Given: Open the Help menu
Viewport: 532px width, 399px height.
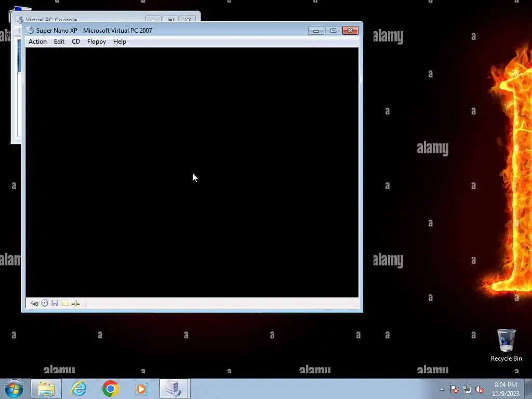Looking at the screenshot, I should (x=119, y=42).
